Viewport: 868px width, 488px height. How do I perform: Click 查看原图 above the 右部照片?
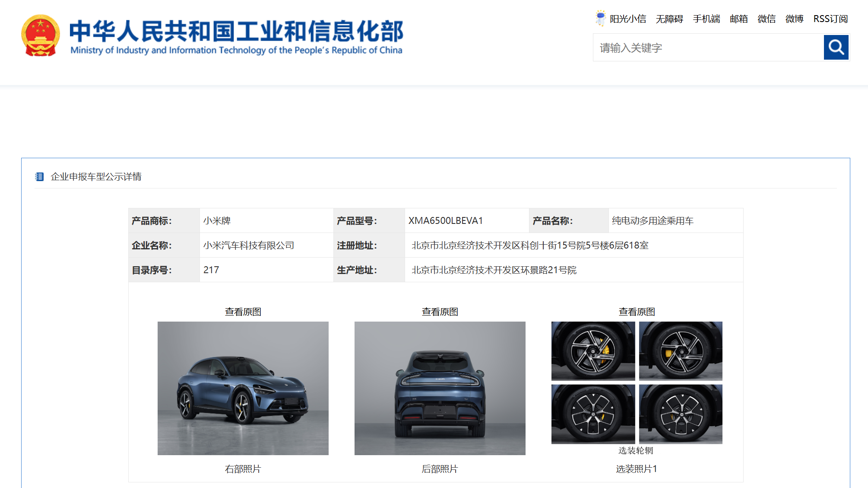coord(243,312)
